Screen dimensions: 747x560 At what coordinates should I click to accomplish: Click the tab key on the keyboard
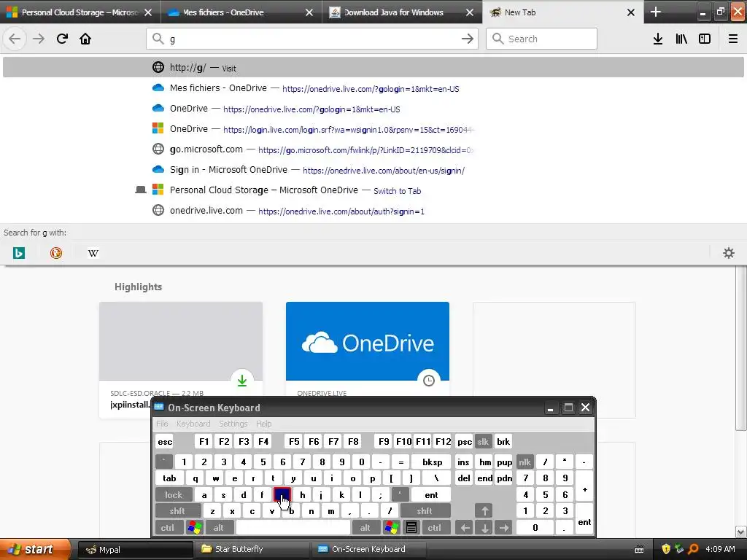point(169,478)
